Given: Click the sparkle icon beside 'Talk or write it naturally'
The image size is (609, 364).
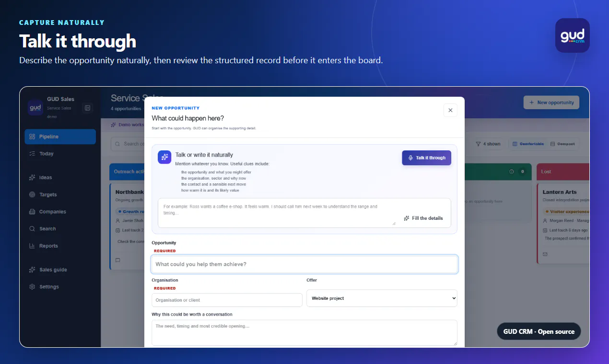Looking at the screenshot, I should [x=164, y=157].
